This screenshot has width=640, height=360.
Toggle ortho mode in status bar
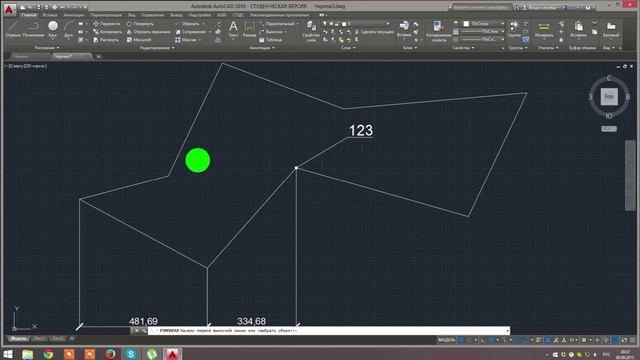click(x=483, y=340)
